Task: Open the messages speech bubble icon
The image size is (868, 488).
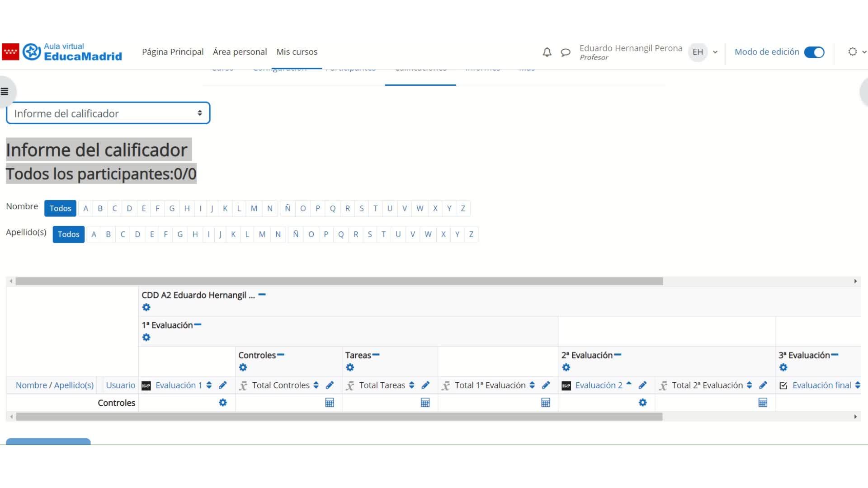Action: [565, 52]
